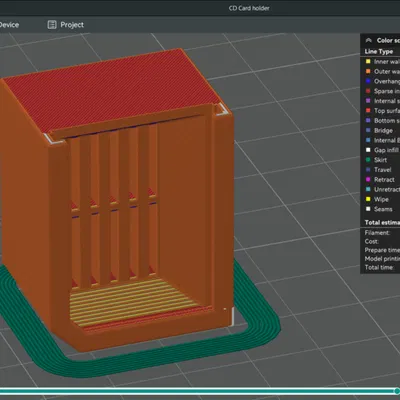Click the Travel line swatch
Viewport: 400px width, 400px height.
368,170
